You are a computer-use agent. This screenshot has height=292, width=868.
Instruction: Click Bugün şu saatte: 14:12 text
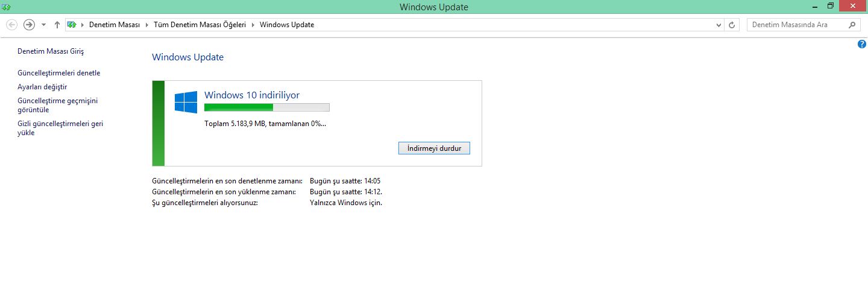click(x=346, y=192)
